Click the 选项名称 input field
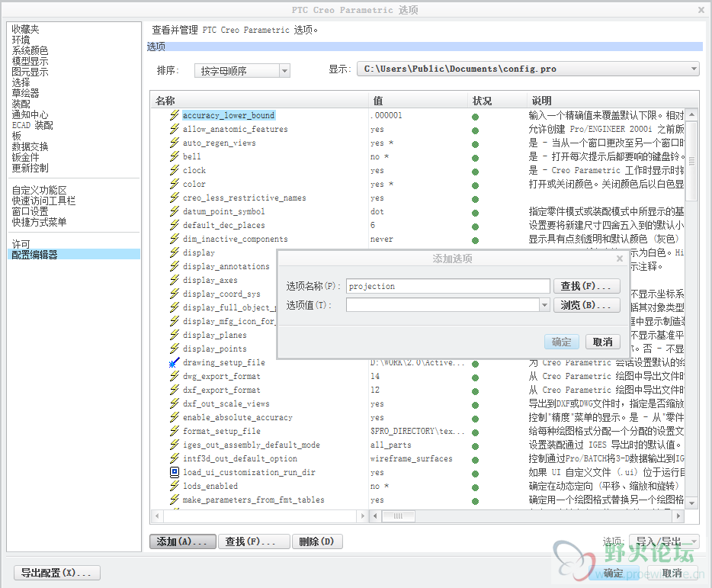The image size is (712, 588). pos(447,286)
